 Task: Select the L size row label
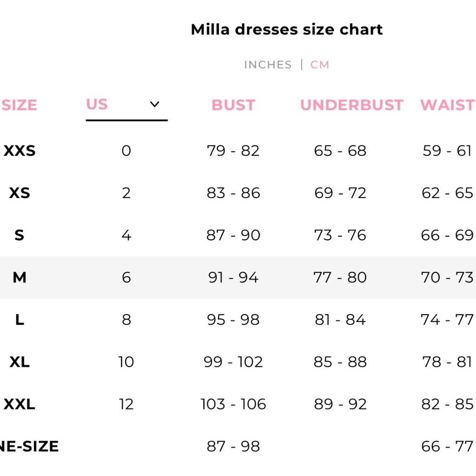(20, 320)
